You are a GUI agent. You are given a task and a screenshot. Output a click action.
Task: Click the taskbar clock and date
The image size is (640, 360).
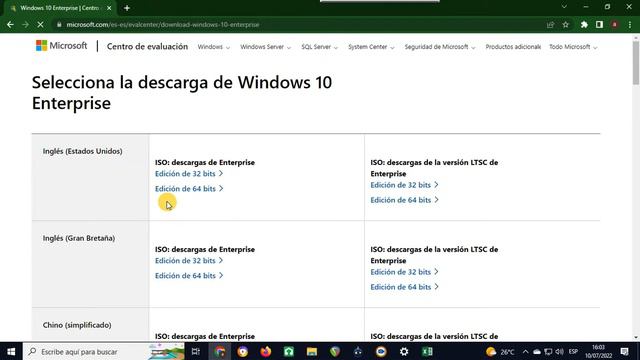click(599, 351)
